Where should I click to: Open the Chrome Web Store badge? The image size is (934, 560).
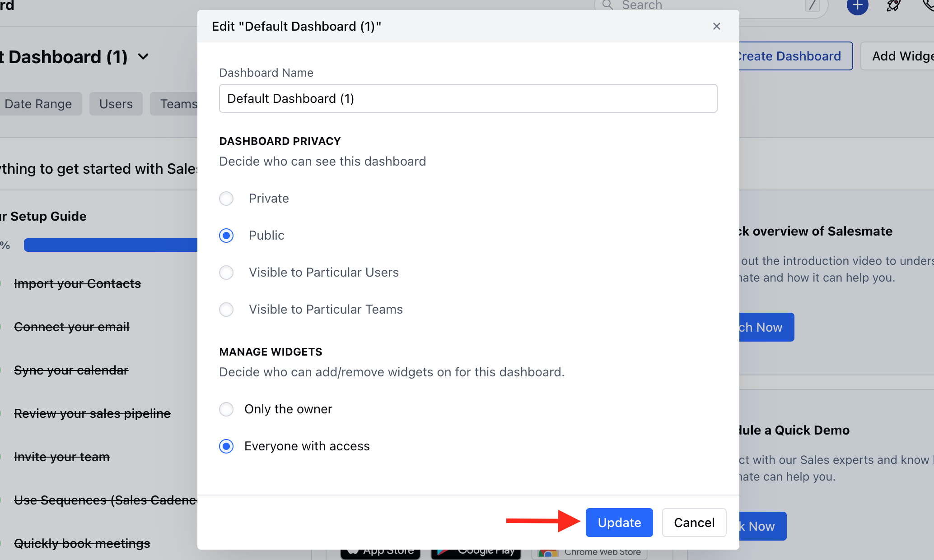click(x=589, y=551)
